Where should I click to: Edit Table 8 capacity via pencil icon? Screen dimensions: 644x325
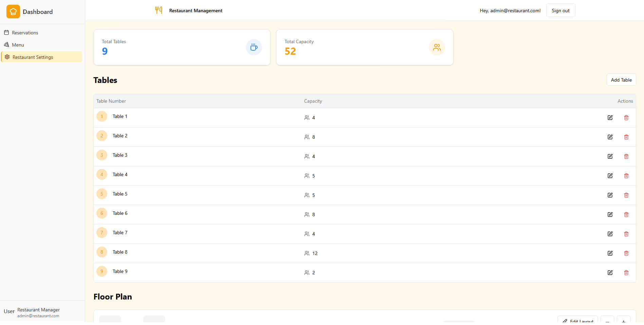pyautogui.click(x=610, y=253)
